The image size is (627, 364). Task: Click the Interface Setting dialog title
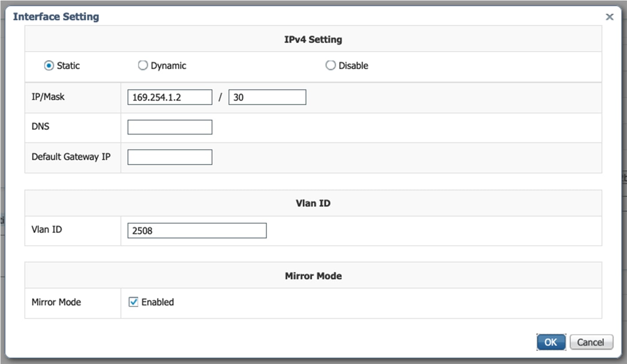click(56, 16)
